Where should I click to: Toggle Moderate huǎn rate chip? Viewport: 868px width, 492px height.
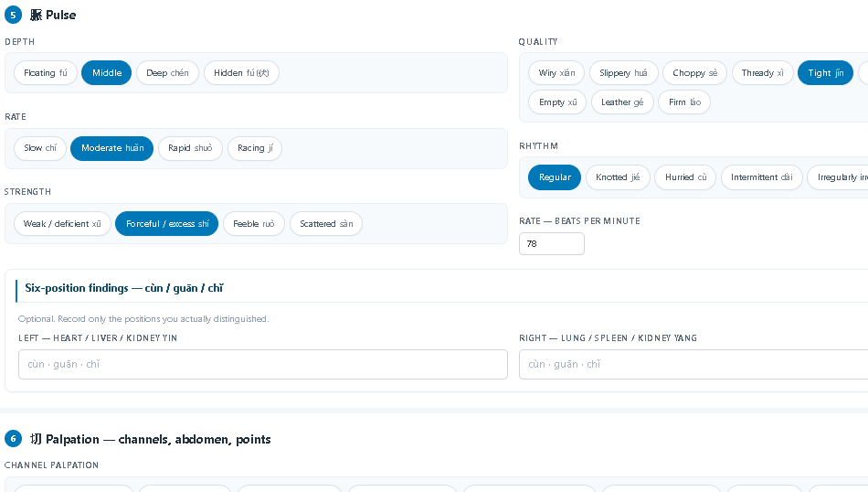pos(111,148)
